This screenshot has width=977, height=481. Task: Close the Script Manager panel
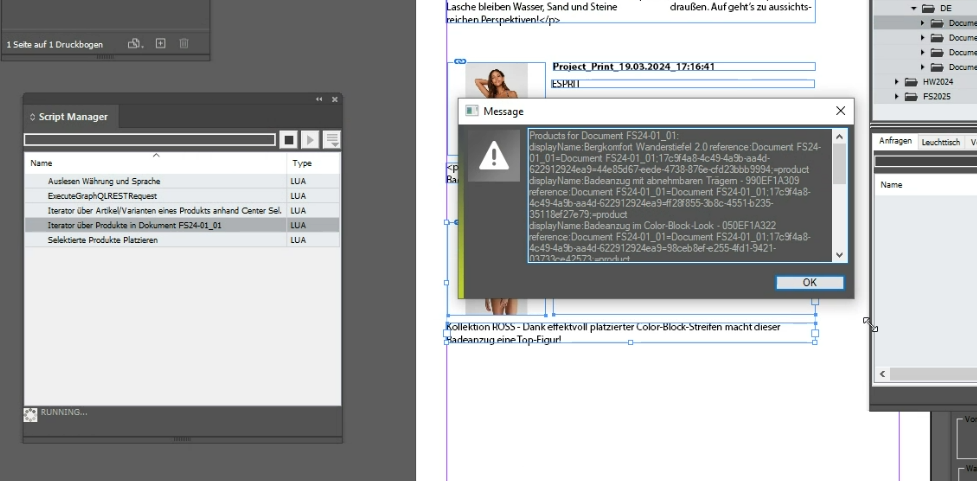335,99
